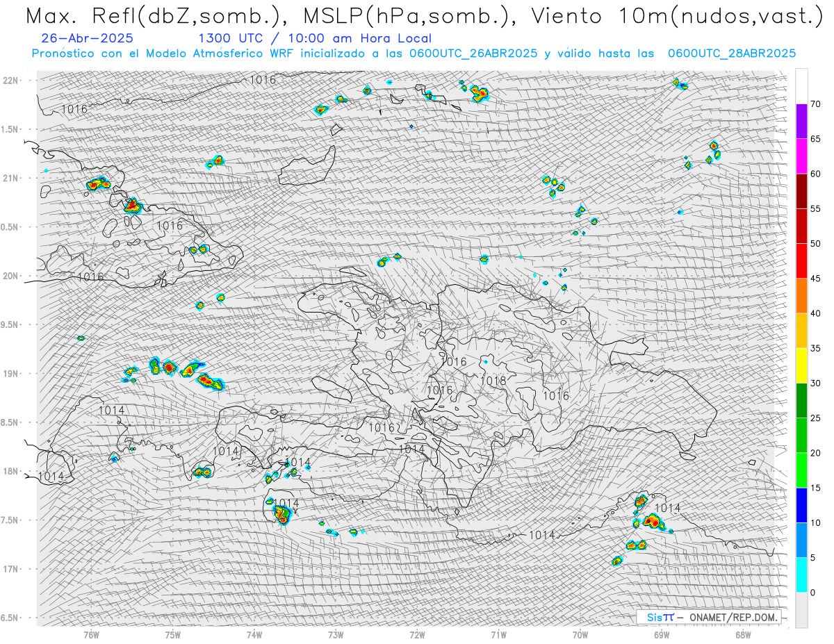Click the 70 tick on the color scale
The image size is (834, 644).
coord(815,104)
